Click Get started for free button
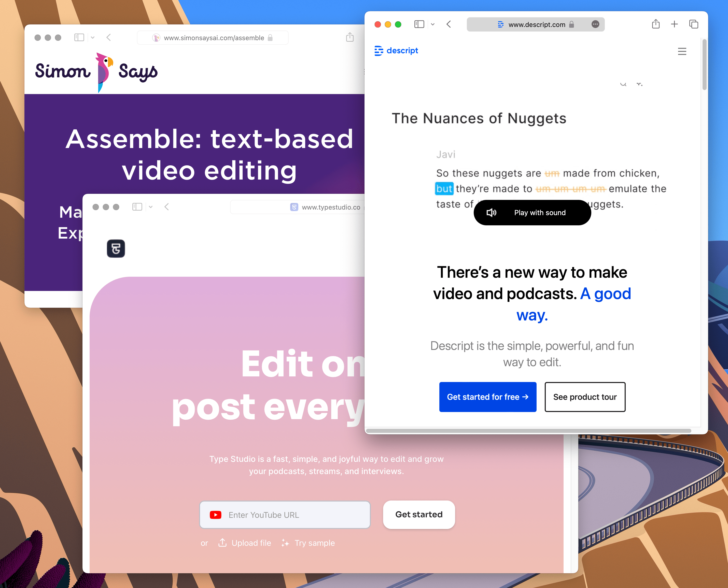The width and height of the screenshot is (728, 588). click(487, 397)
